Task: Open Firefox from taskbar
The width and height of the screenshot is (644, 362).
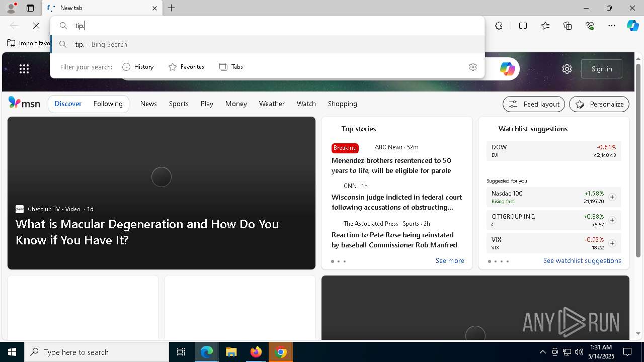Action: click(x=256, y=352)
